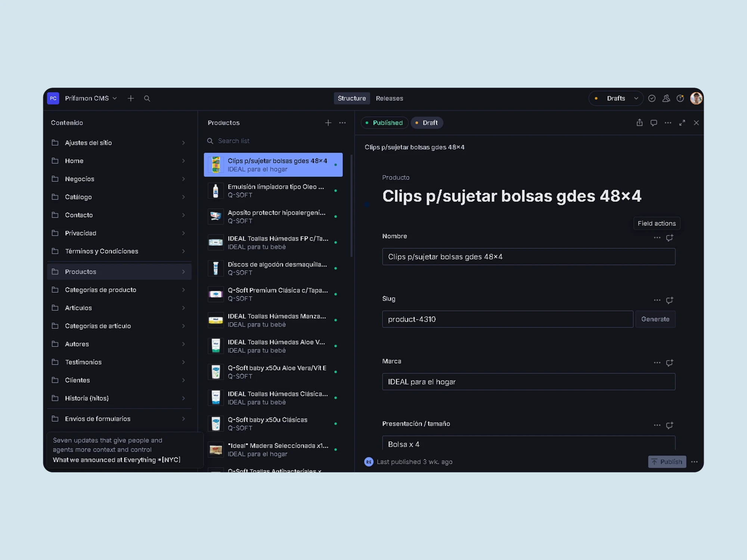Viewport: 747px width, 560px height.
Task: Close the document pane
Action: coord(696,123)
